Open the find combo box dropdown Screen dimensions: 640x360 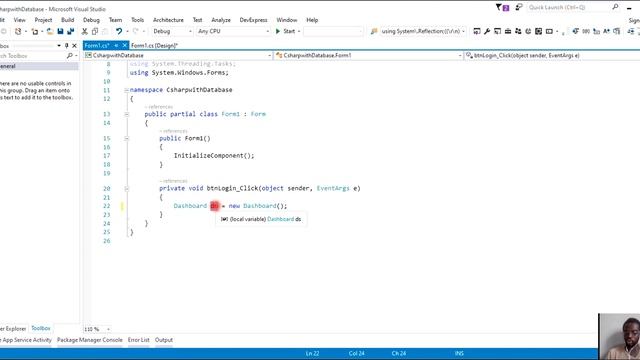click(x=463, y=31)
